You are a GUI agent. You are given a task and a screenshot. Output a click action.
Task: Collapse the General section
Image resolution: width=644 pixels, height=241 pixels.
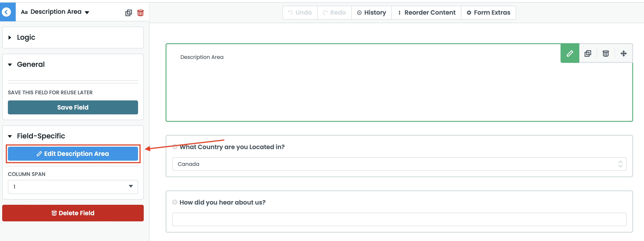31,64
